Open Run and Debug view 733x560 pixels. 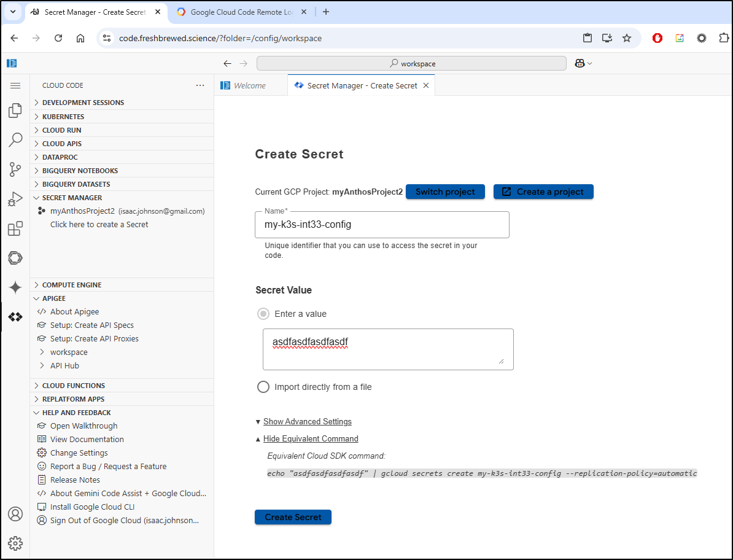coord(15,199)
